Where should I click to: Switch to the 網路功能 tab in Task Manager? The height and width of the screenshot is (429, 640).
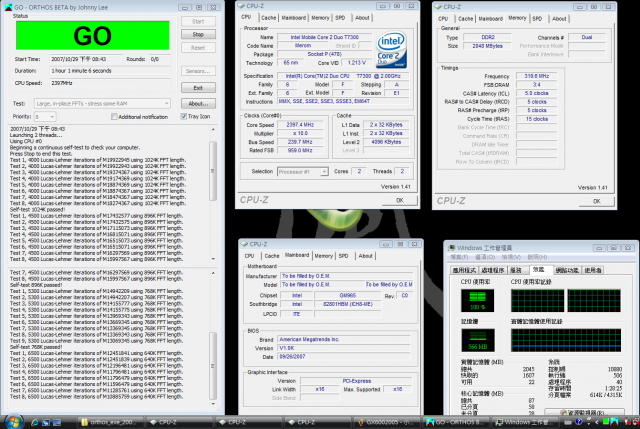coord(567,270)
